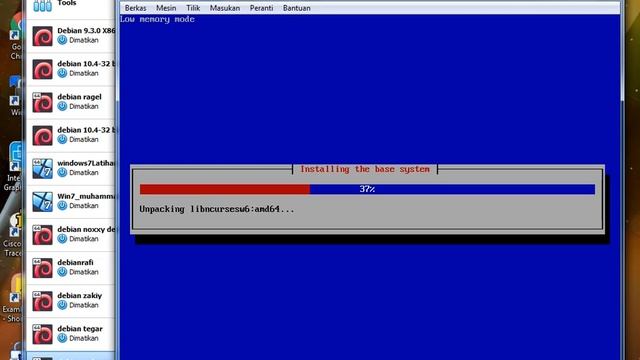Image resolution: width=640 pixels, height=360 pixels.
Task: Click Dimatikan status under debian ragel
Action: pyautogui.click(x=84, y=107)
